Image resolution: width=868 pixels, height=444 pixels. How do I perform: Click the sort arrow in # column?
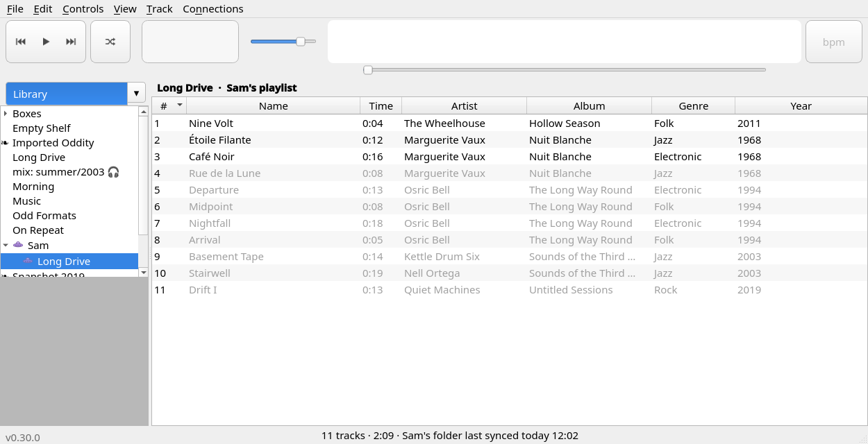tap(180, 105)
